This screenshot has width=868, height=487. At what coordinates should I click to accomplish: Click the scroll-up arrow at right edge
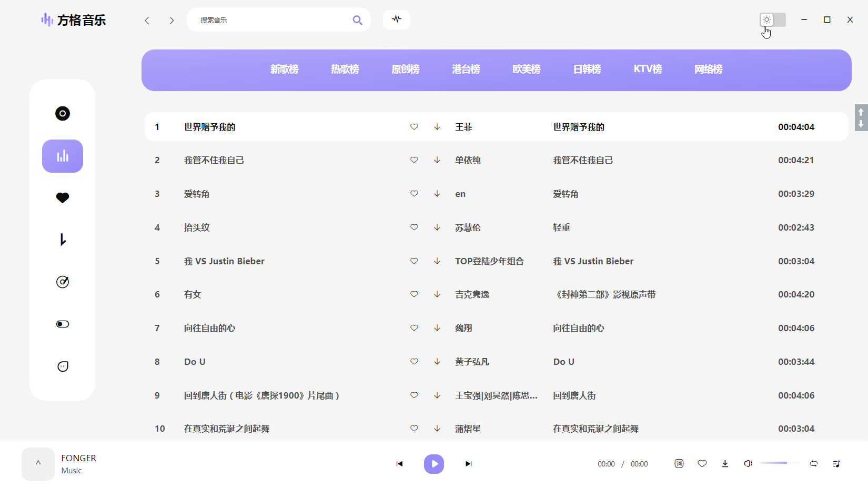[x=861, y=112]
